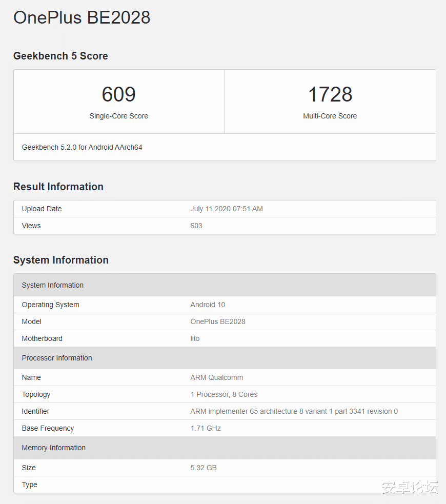Click the memory Type label

[30, 485]
